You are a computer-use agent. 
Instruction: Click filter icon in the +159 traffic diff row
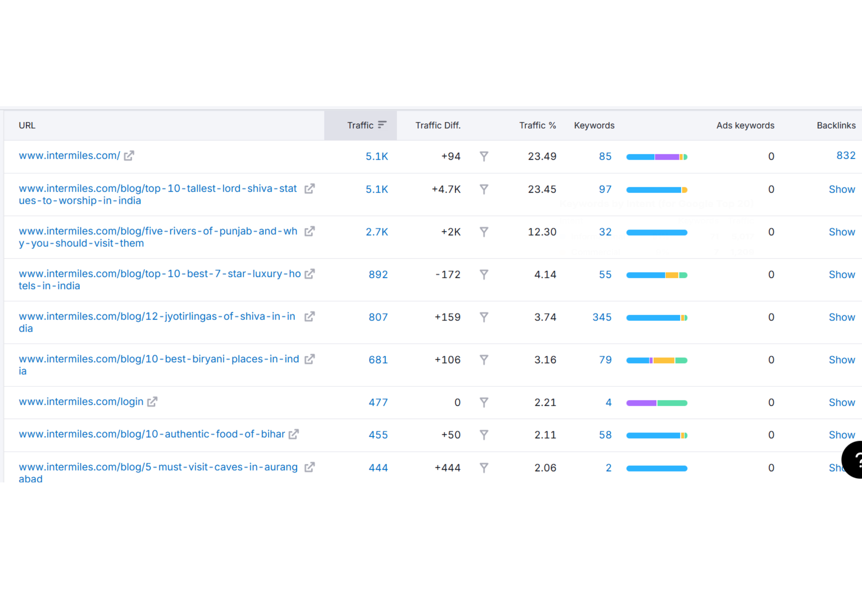pos(484,317)
